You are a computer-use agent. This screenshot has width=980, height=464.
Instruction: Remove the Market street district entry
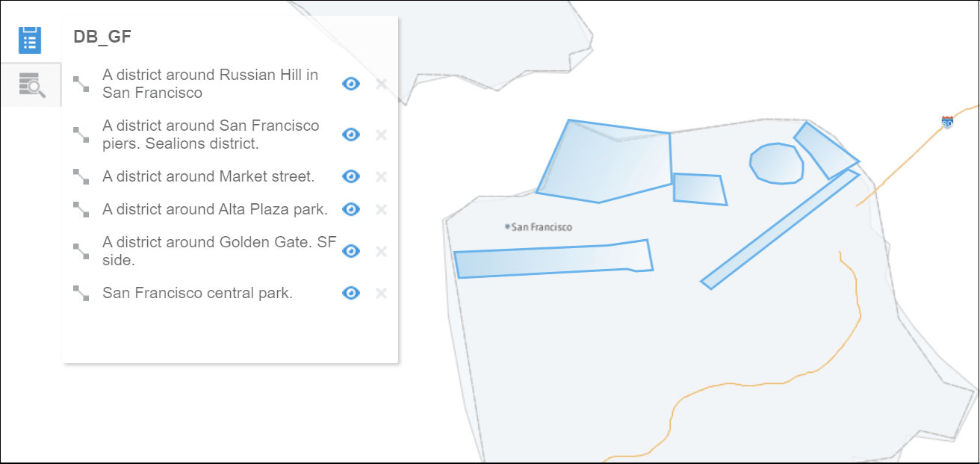point(381,176)
